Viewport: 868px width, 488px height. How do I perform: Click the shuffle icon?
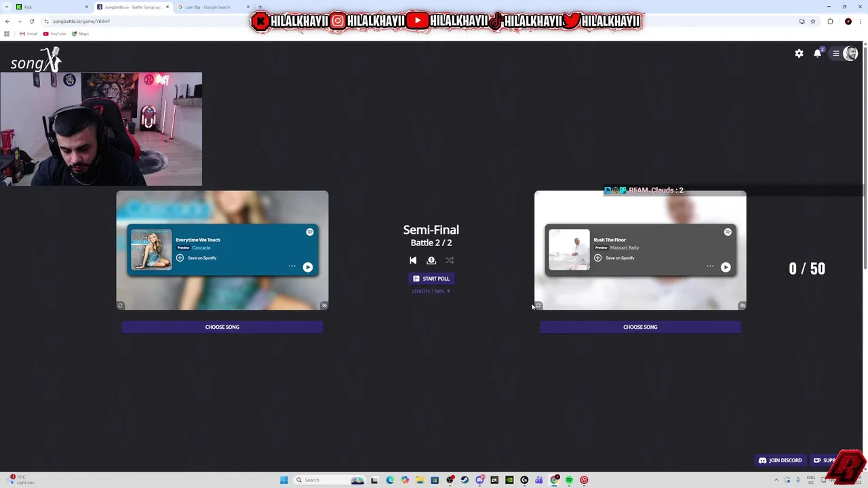point(450,260)
